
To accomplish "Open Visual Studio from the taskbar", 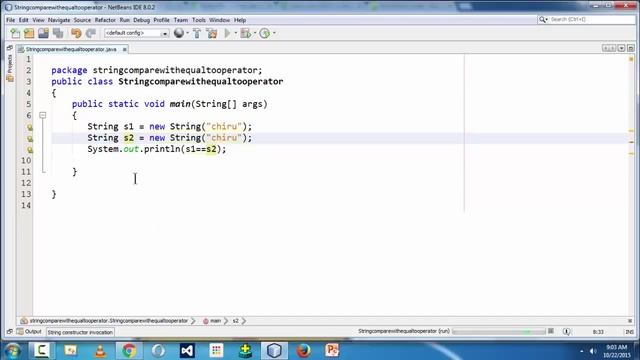I will pyautogui.click(x=187, y=351).
